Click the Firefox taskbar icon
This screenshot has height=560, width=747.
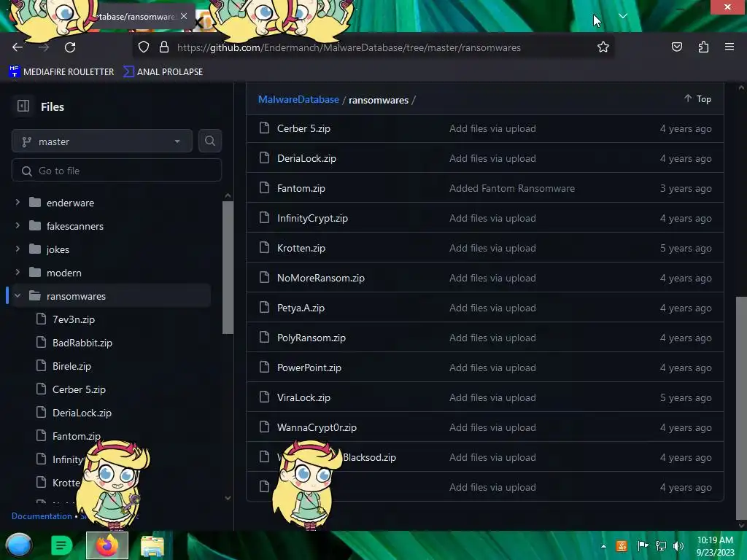(x=107, y=545)
